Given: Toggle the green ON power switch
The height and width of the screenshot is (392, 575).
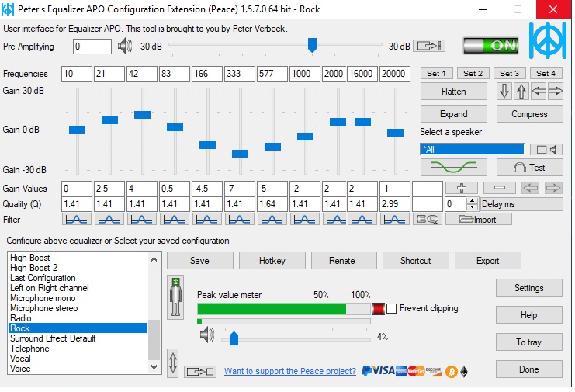Looking at the screenshot, I should click(x=490, y=46).
